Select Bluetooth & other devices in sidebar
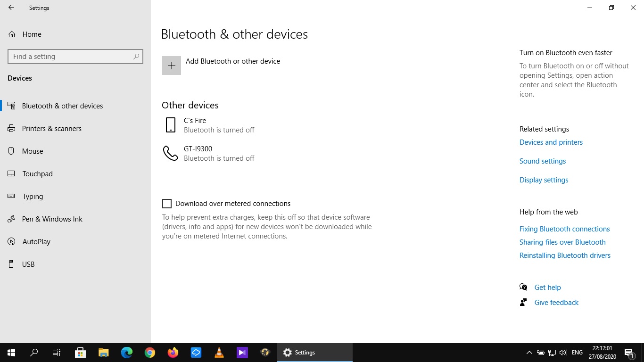The height and width of the screenshot is (362, 644). [62, 106]
